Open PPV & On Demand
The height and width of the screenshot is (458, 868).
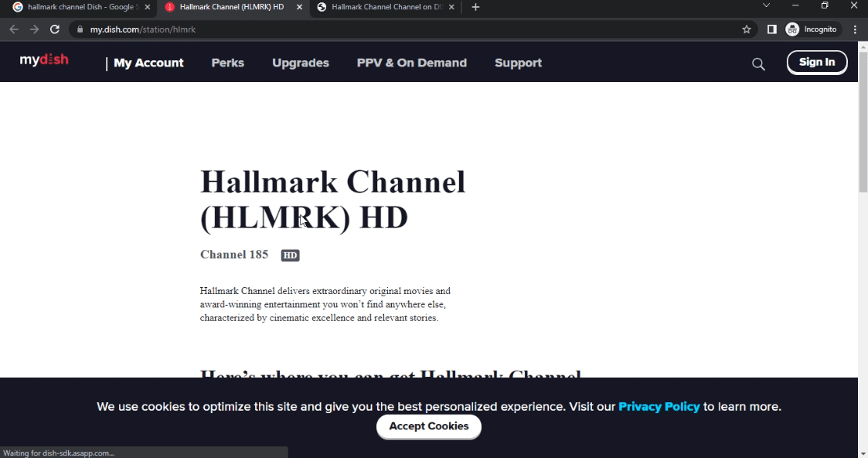tap(412, 63)
